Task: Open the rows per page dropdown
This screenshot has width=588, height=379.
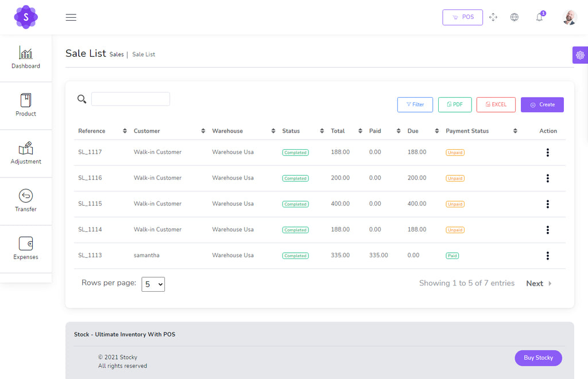Action: 153,284
